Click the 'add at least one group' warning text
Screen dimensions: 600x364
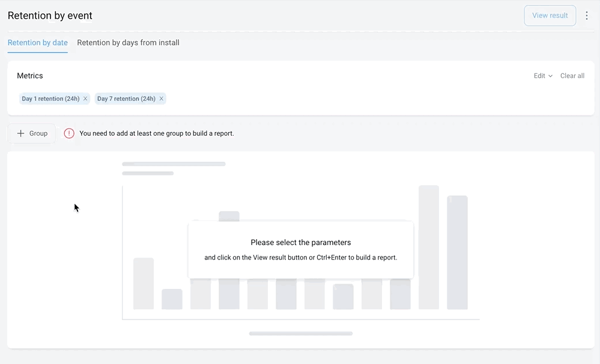point(157,133)
